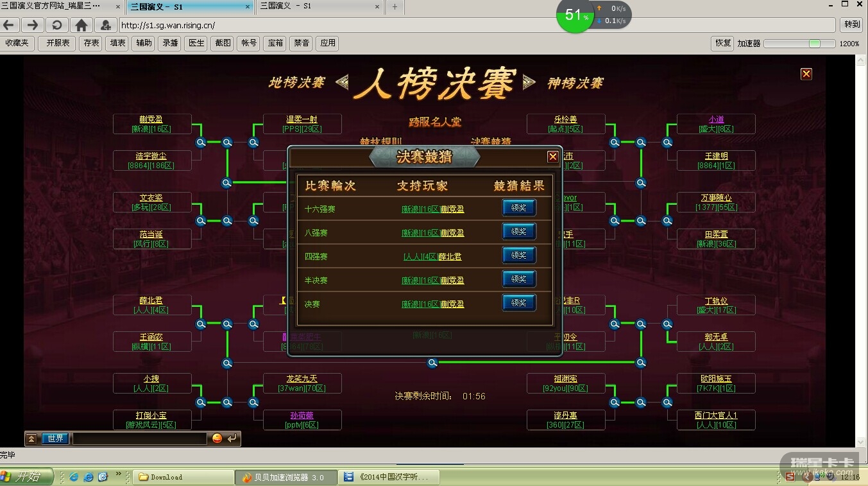Click the chat message input field
The width and height of the screenshot is (868, 486).
pos(139,438)
